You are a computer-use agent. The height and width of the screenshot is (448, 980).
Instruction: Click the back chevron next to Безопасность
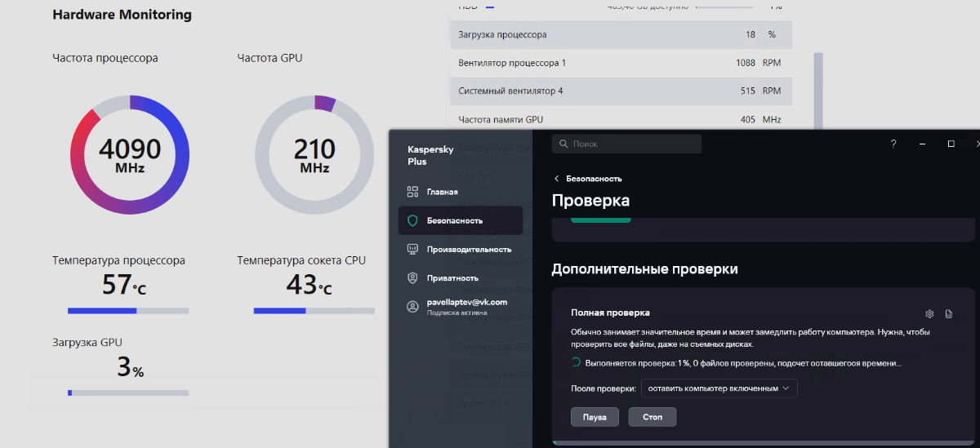557,178
